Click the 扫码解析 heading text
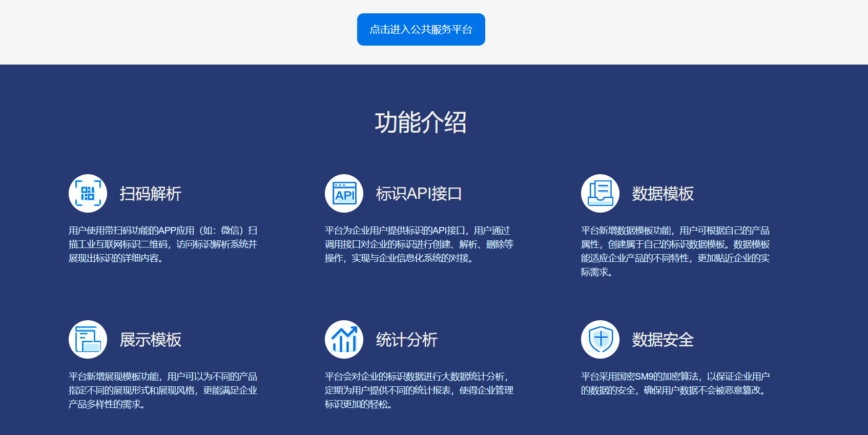 pyautogui.click(x=151, y=194)
